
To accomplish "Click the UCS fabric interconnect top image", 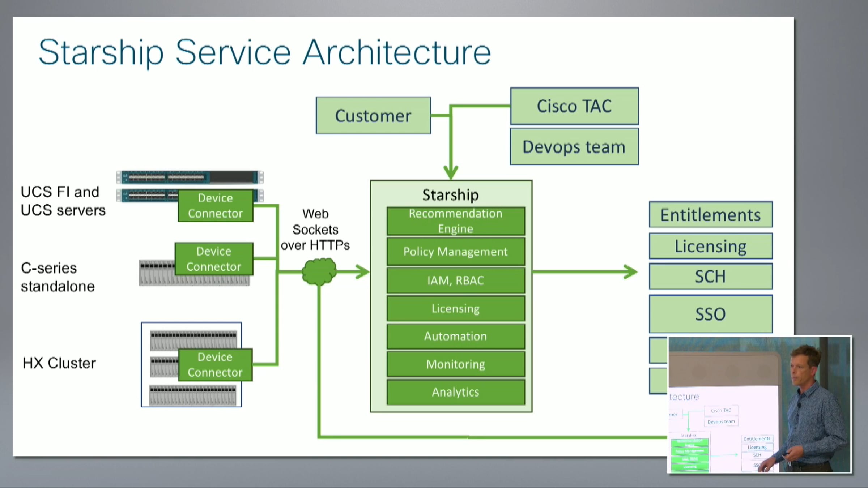I will pos(190,177).
